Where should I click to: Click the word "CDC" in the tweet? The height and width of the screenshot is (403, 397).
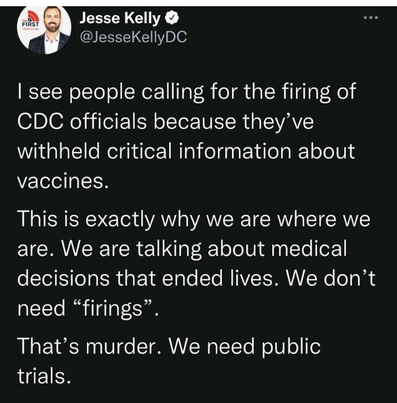point(40,121)
